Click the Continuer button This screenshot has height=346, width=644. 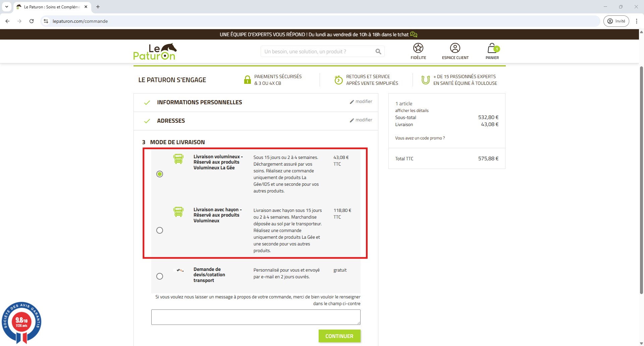pos(339,336)
